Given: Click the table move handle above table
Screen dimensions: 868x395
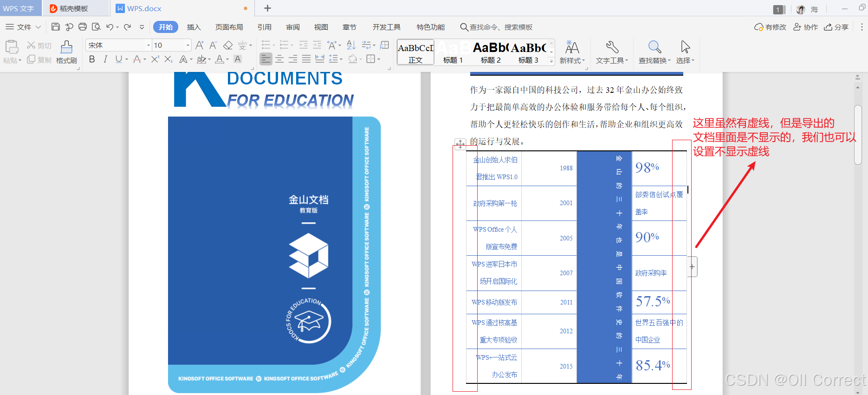Looking at the screenshot, I should [460, 144].
